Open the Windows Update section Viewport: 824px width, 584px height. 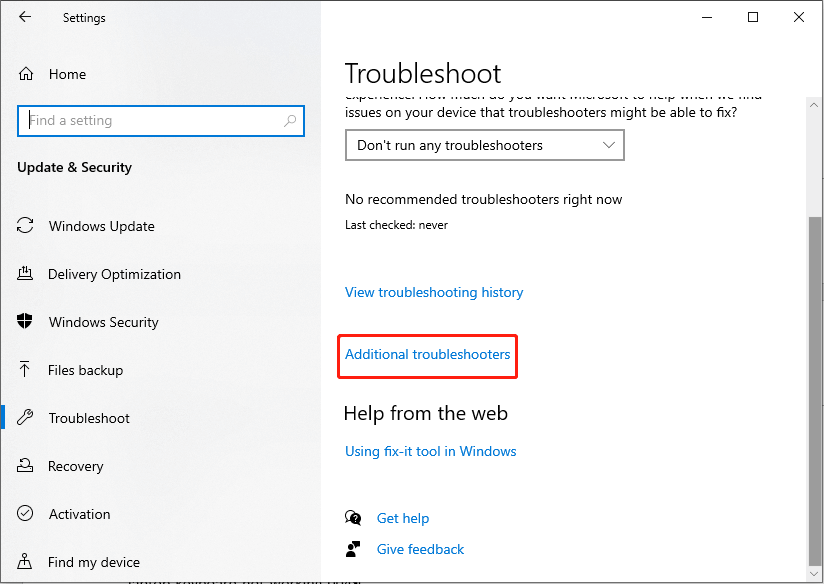point(101,226)
